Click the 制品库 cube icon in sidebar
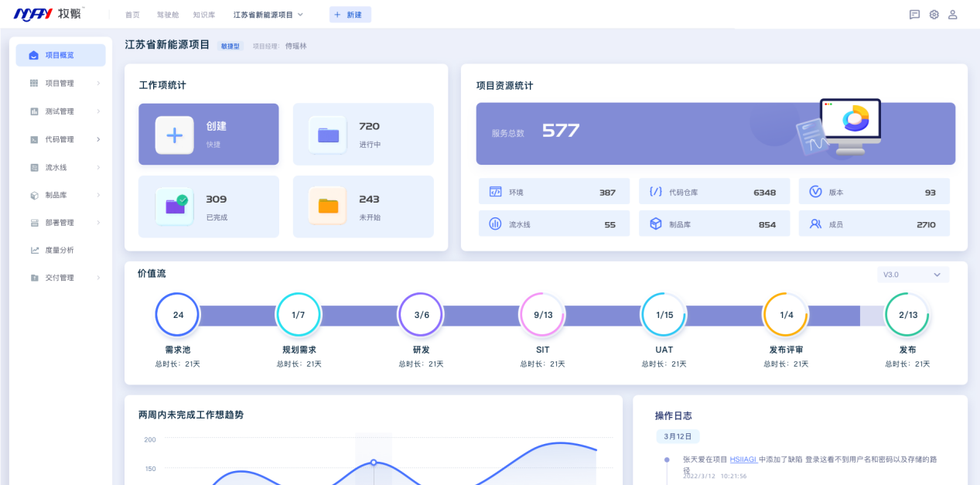980x485 pixels. click(x=34, y=195)
